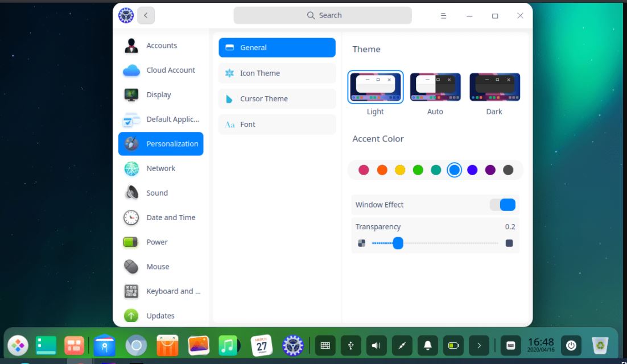Open the launcher in the dock

click(18, 345)
